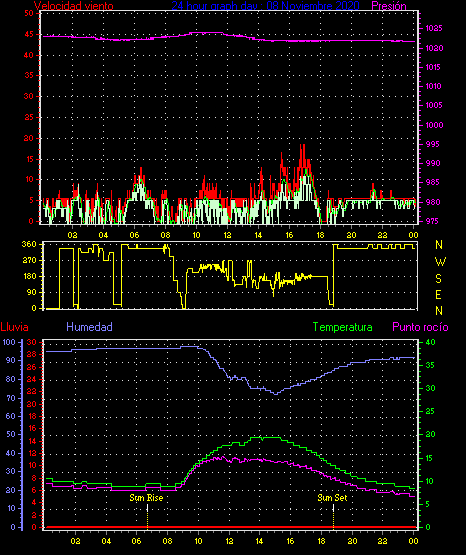Click 30 on the wind speed axis

[x=29, y=96]
